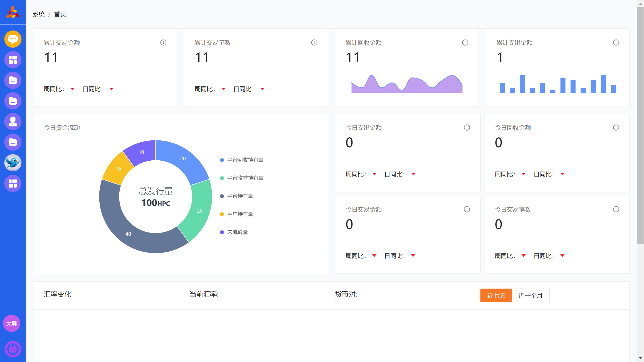Click 周同比 in 今日交易金额 card

pos(356,256)
